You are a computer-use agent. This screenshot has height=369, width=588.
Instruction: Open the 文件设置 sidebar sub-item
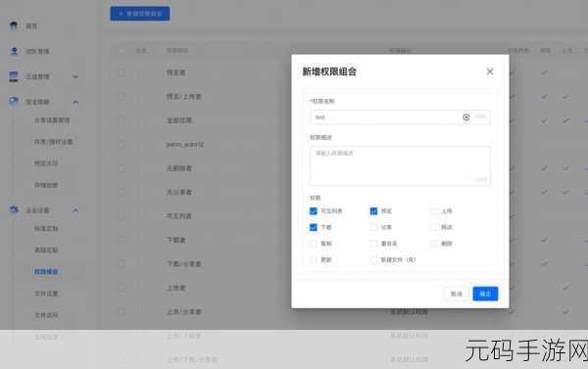(46, 294)
